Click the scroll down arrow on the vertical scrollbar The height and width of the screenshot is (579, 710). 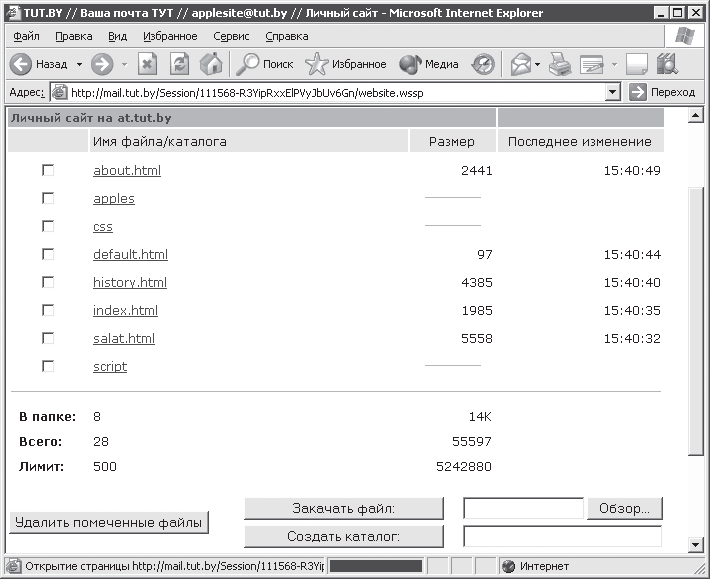(x=697, y=545)
